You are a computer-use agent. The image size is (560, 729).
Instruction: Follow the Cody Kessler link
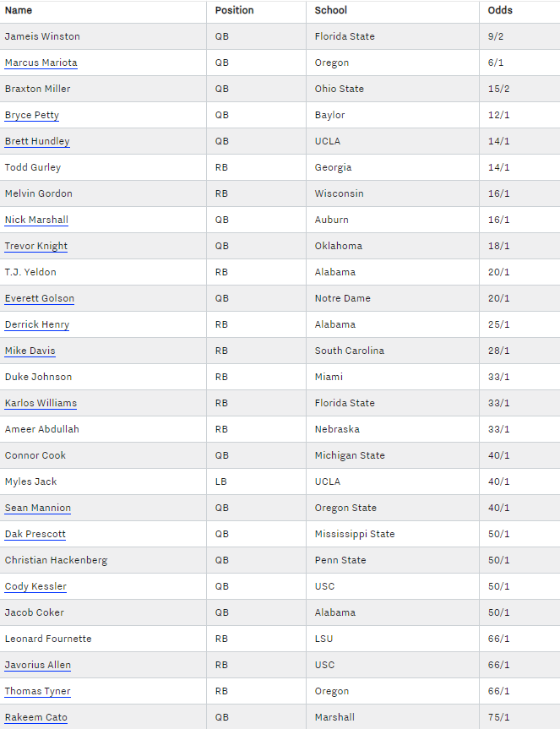coord(35,586)
